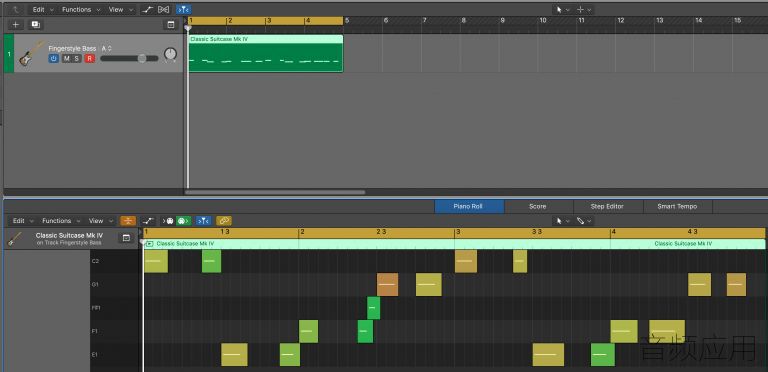Click bar 12 on the tracks ruler
Image resolution: width=768 pixels, height=372 pixels.
[621, 21]
